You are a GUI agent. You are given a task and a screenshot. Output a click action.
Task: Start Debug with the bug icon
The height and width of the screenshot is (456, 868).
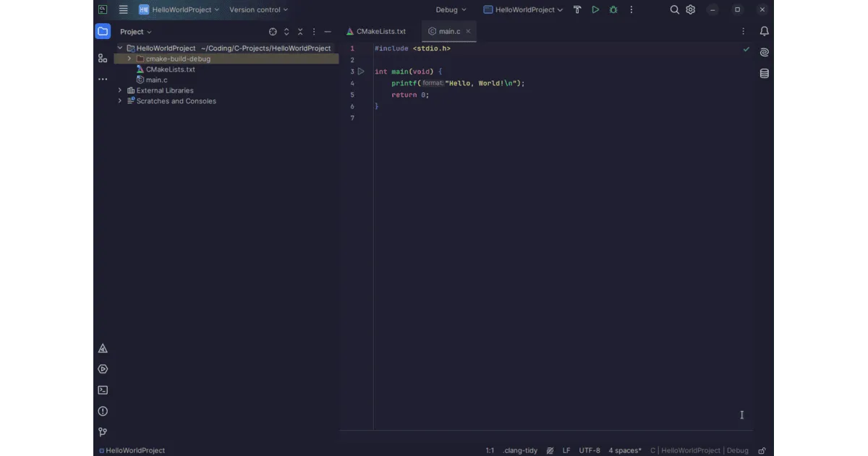click(x=613, y=9)
